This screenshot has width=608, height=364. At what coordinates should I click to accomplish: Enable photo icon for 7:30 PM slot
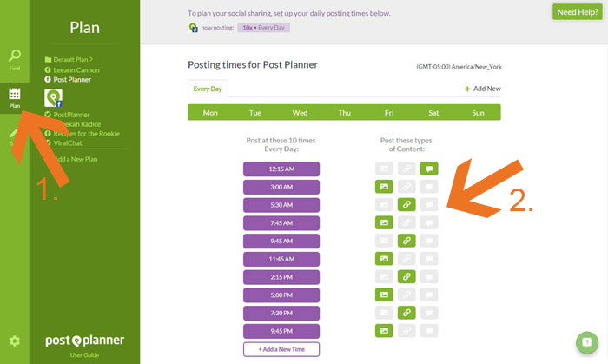tap(384, 313)
